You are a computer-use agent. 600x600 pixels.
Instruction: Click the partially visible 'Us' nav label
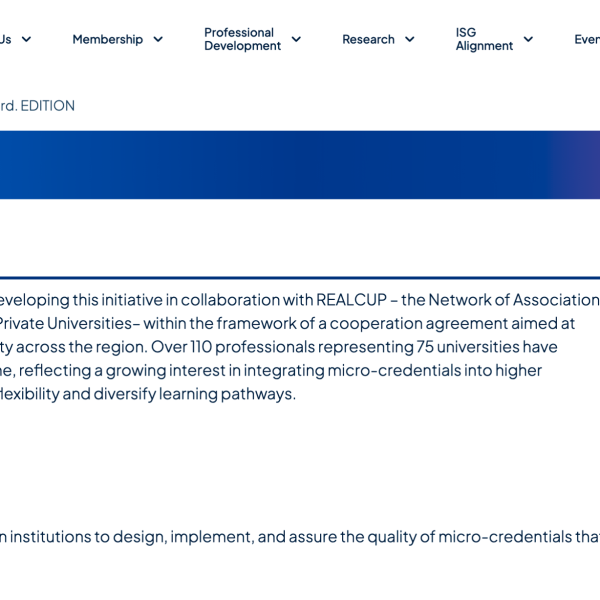point(6,40)
